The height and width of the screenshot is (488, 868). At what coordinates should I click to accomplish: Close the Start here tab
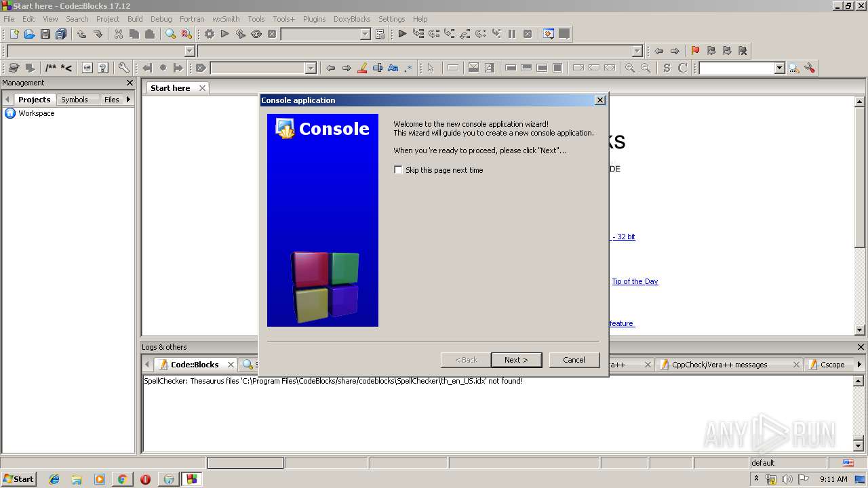pos(202,88)
